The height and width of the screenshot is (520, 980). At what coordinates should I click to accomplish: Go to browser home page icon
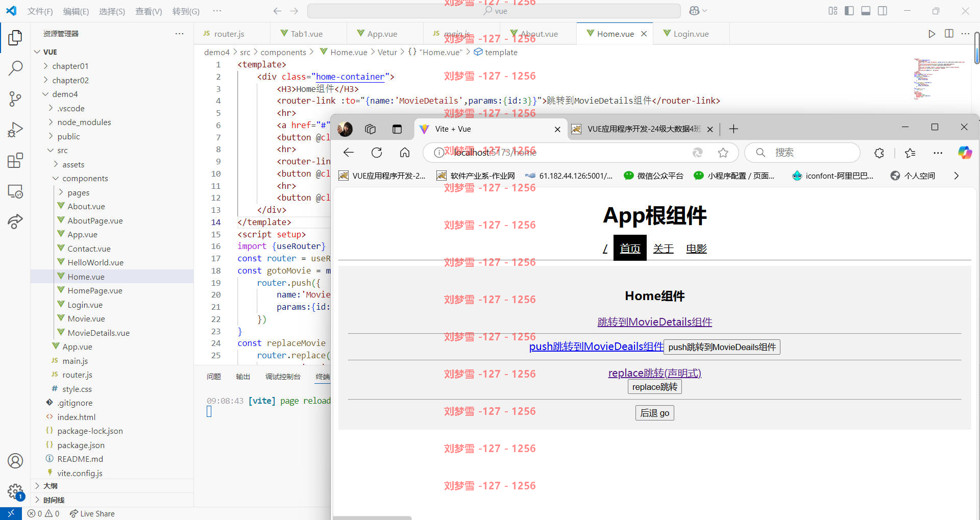(405, 153)
